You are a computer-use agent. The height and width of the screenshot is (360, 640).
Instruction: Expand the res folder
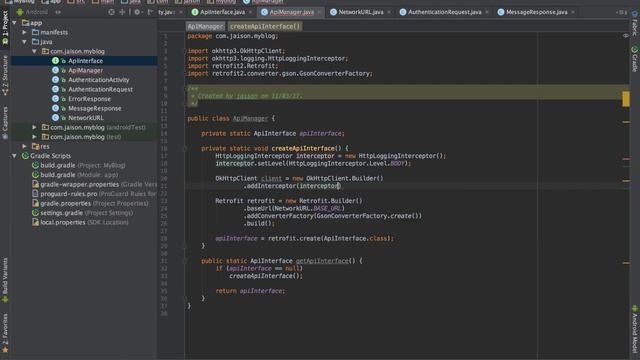pyautogui.click(x=24, y=146)
